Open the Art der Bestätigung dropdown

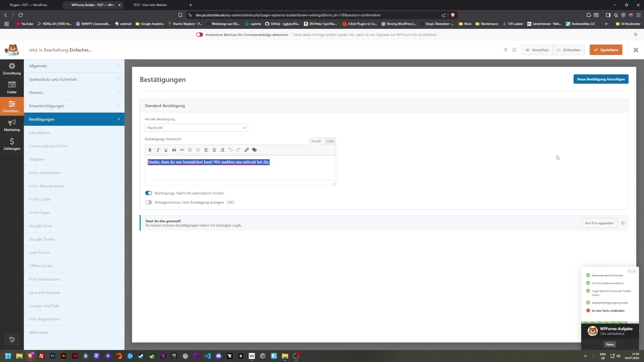[196, 128]
